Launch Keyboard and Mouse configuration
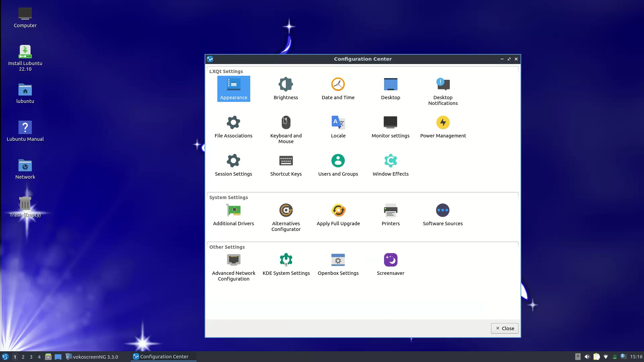644x362 pixels. pos(286,129)
